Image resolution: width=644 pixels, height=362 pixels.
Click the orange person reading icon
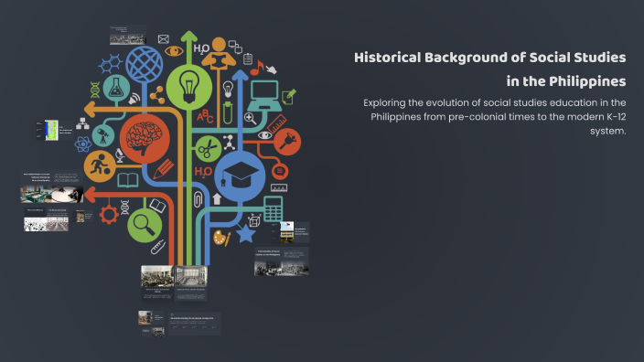[219, 53]
